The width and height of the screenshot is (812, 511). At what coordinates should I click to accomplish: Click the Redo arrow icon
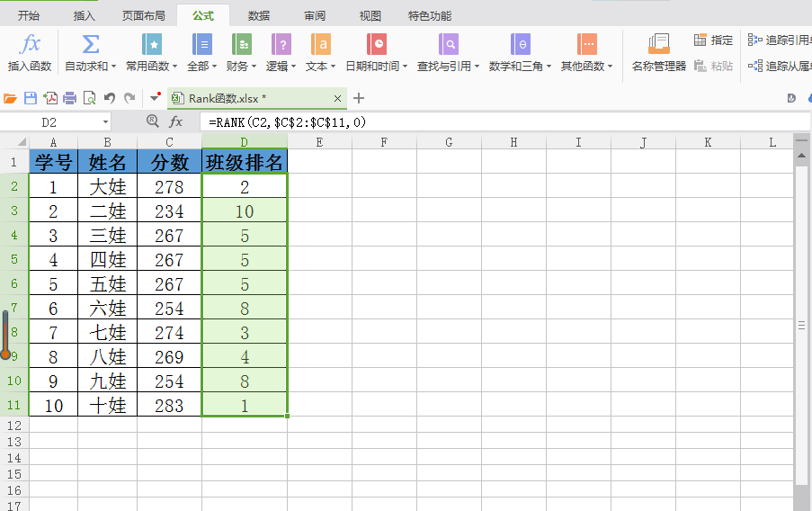(129, 98)
